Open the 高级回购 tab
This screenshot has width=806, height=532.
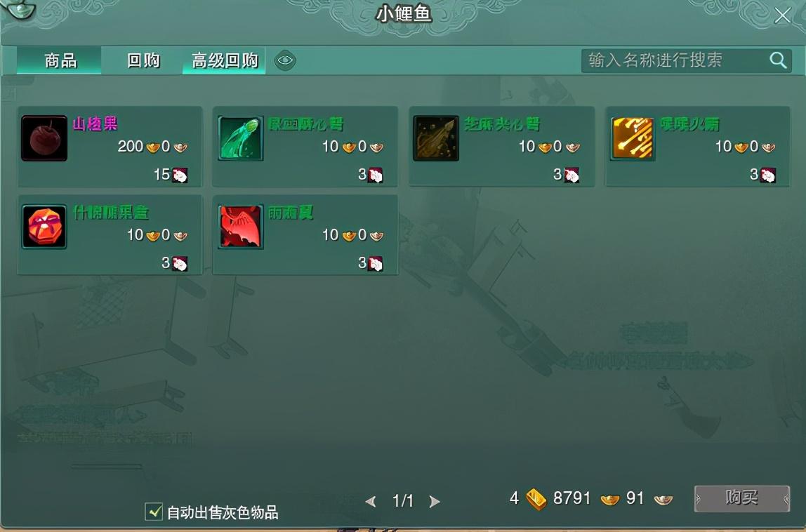point(224,60)
